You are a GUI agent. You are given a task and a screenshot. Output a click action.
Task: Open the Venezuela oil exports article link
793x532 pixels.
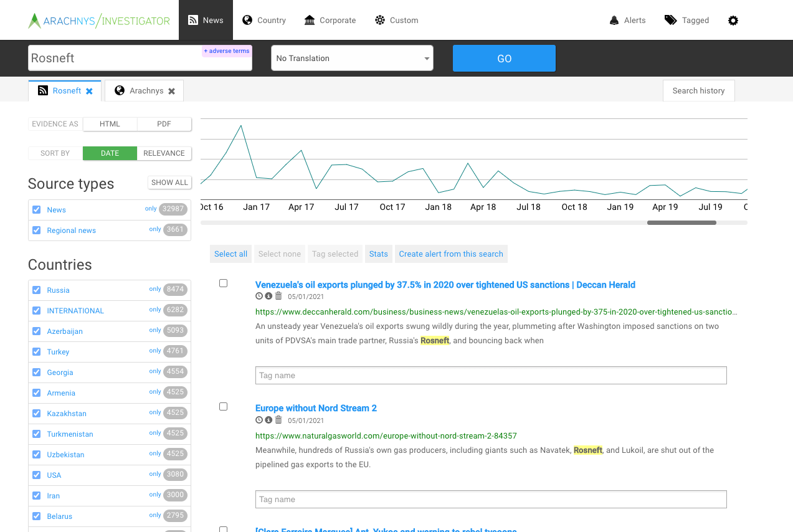tap(445, 285)
